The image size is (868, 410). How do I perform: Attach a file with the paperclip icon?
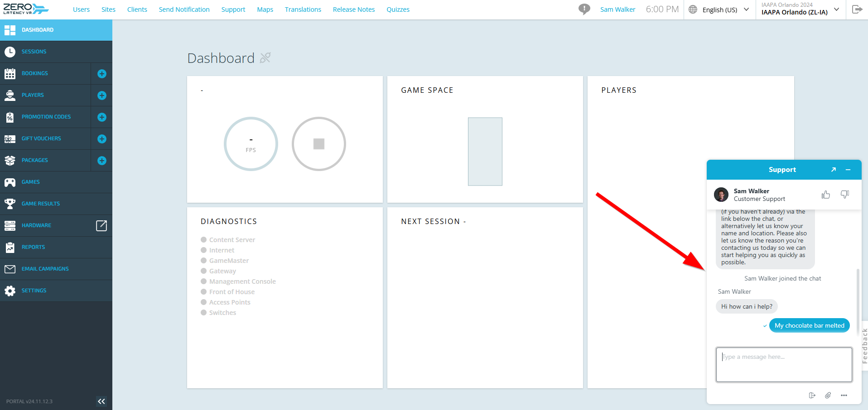(x=828, y=396)
